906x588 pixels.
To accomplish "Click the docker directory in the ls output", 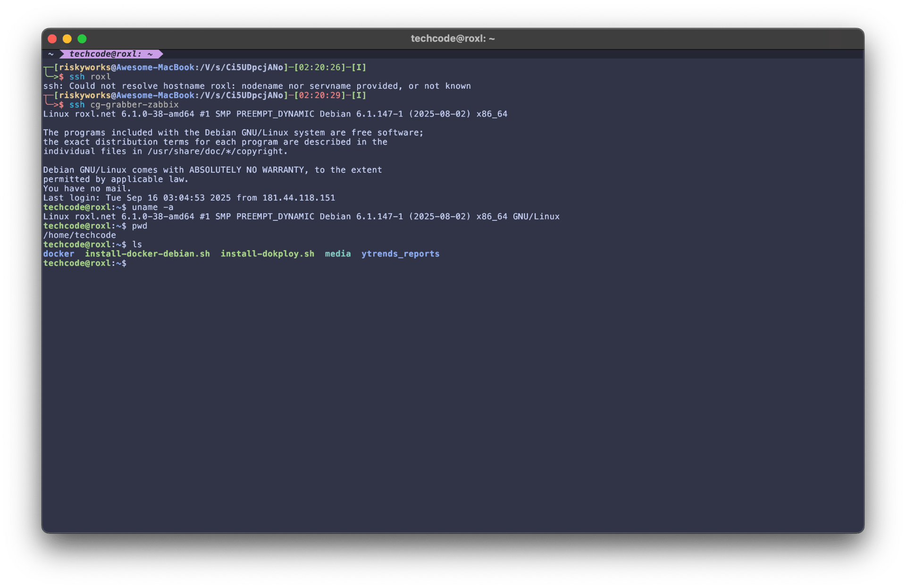I will click(59, 254).
